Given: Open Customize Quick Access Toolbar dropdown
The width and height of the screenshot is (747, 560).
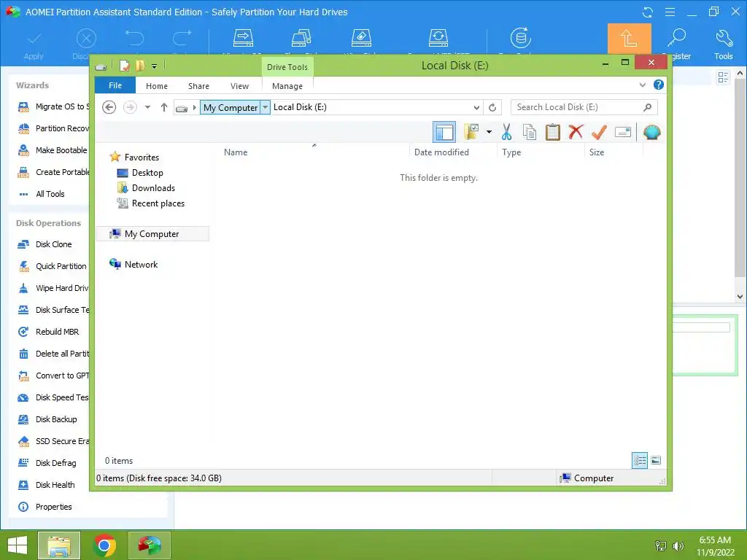Looking at the screenshot, I should click(155, 66).
